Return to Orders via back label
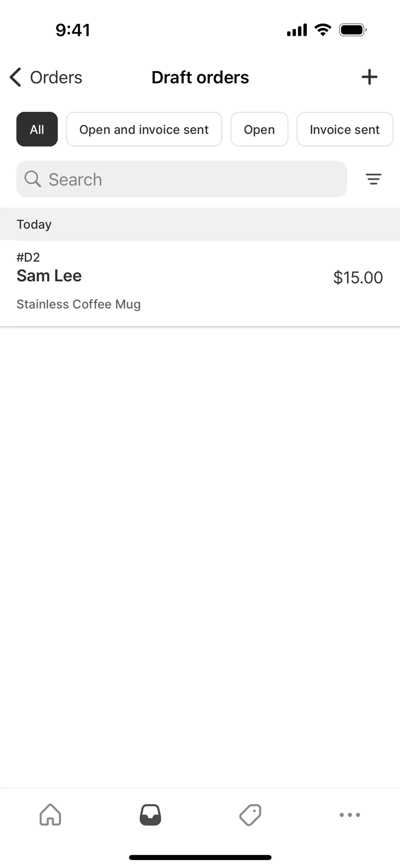The width and height of the screenshot is (400, 868). click(x=56, y=77)
